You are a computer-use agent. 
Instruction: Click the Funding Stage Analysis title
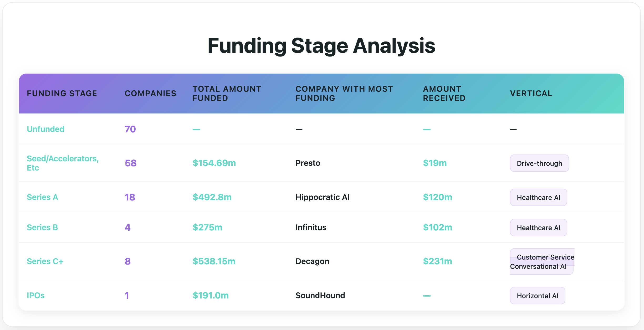tap(321, 46)
